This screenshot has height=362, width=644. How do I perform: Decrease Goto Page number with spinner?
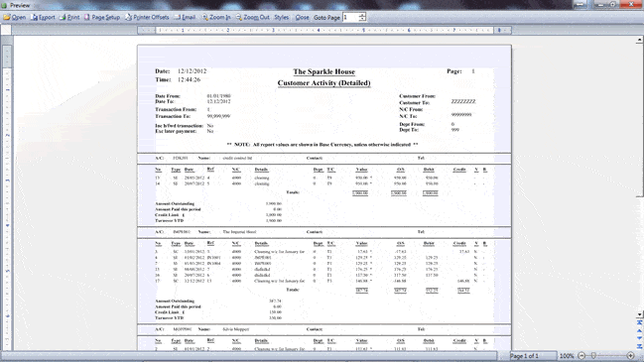tap(362, 19)
